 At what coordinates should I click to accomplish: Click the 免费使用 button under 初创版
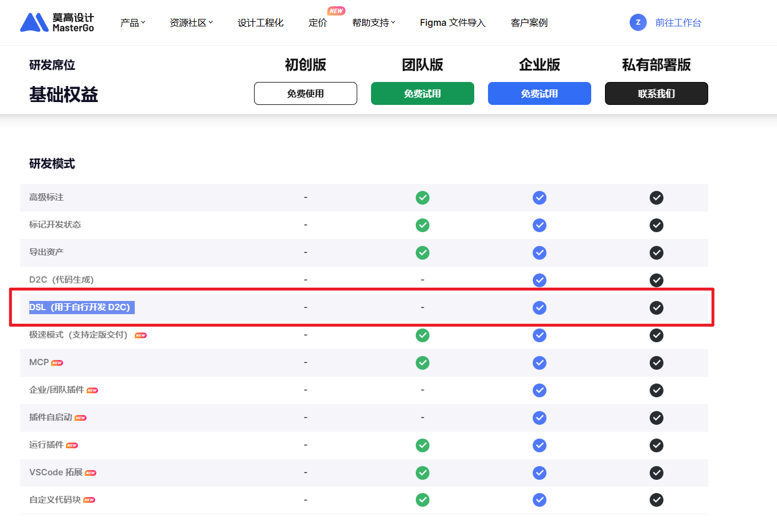coord(305,93)
